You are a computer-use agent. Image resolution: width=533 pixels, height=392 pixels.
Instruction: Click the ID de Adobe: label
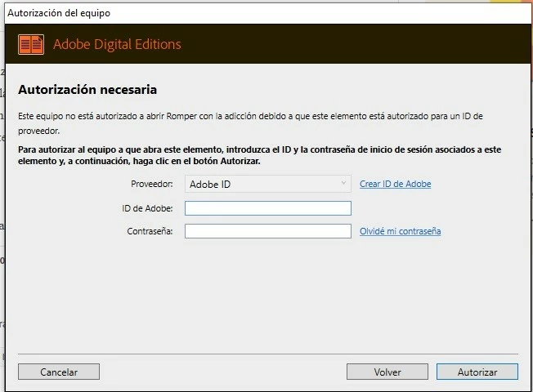pos(147,208)
